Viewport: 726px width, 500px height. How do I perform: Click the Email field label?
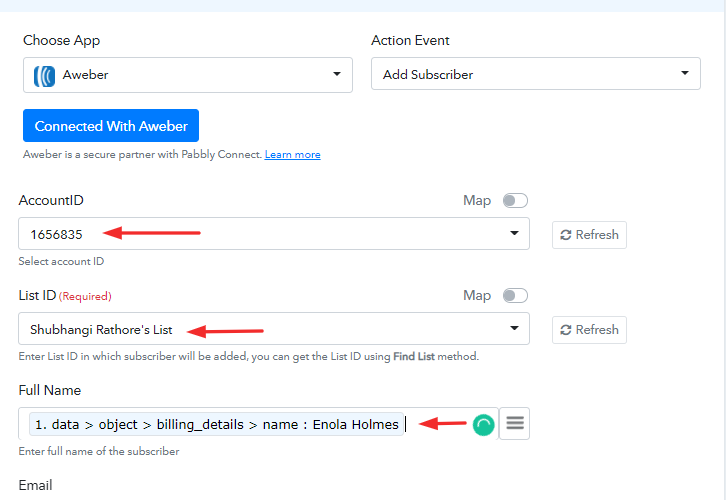tap(35, 485)
